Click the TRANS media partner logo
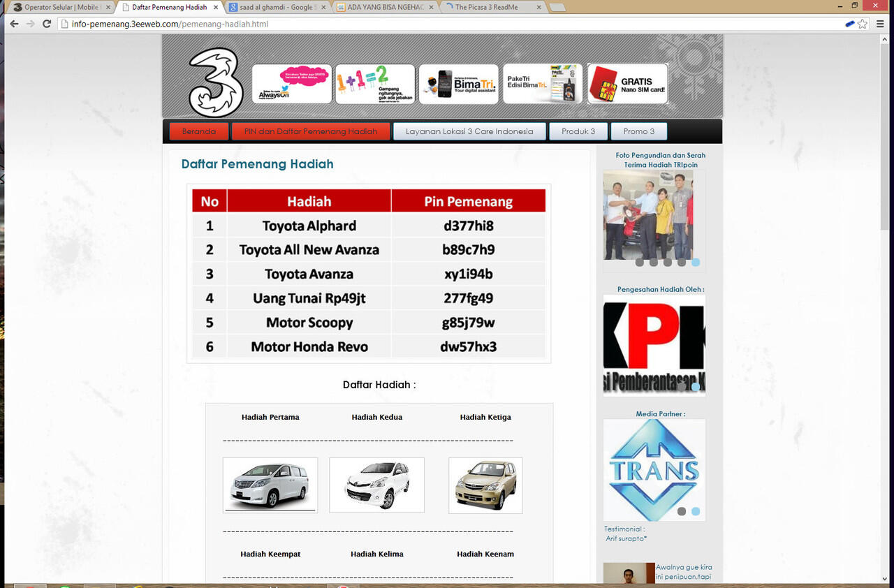 [x=654, y=470]
